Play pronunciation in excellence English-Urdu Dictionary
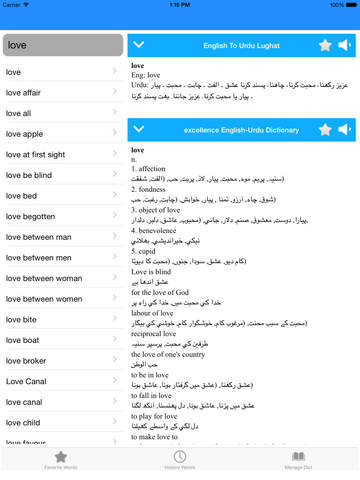Viewport: 360px width, 480px height. coord(344,130)
